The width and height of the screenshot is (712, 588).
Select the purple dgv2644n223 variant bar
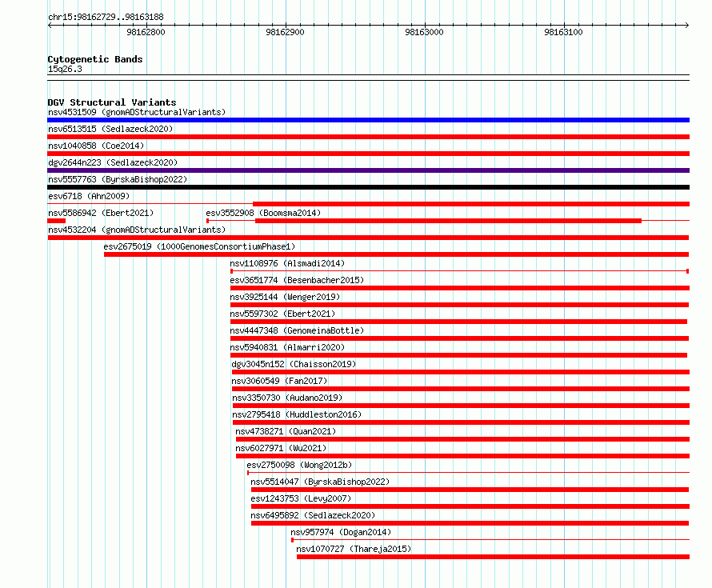pos(368,170)
